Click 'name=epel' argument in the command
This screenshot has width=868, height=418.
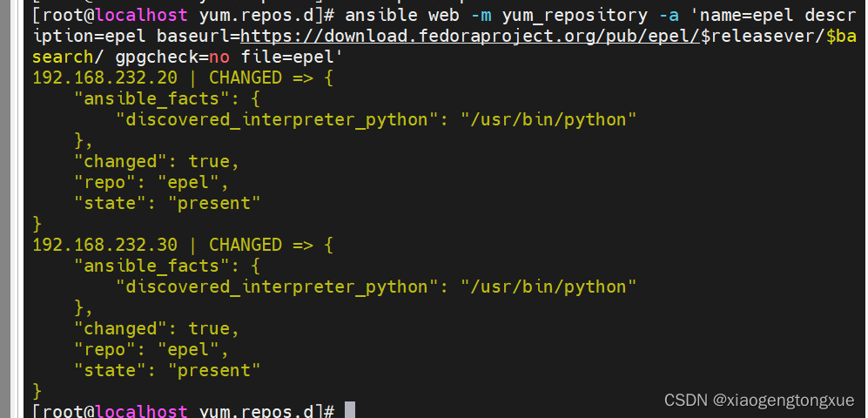747,16
